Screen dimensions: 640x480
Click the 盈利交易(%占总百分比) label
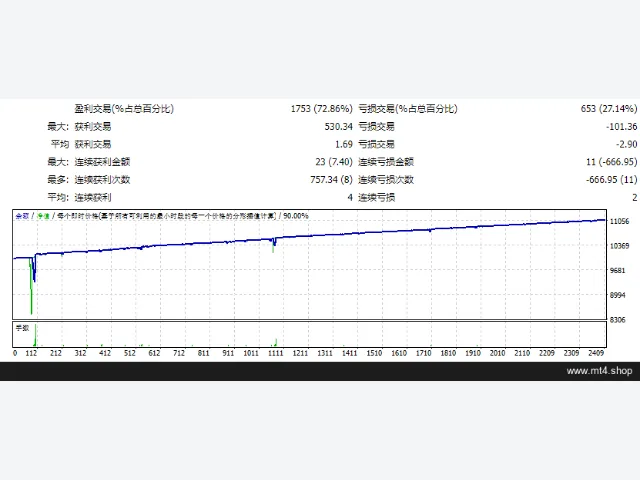pos(124,109)
